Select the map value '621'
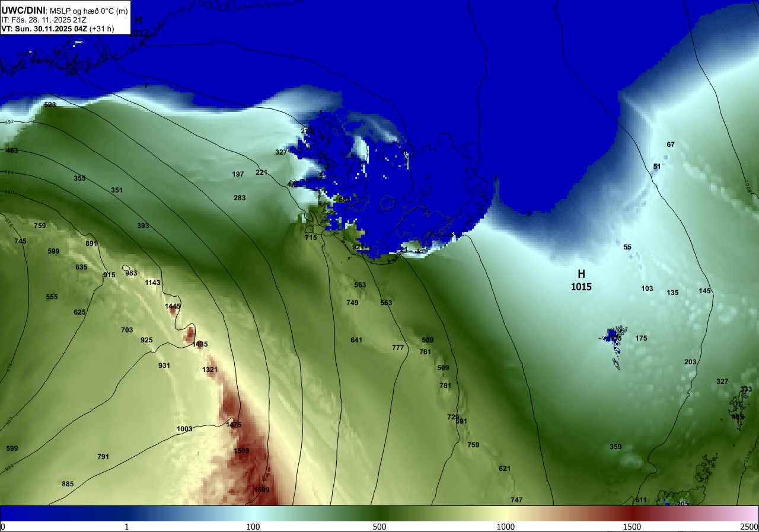Viewport: 759px width, 532px height. (505, 469)
